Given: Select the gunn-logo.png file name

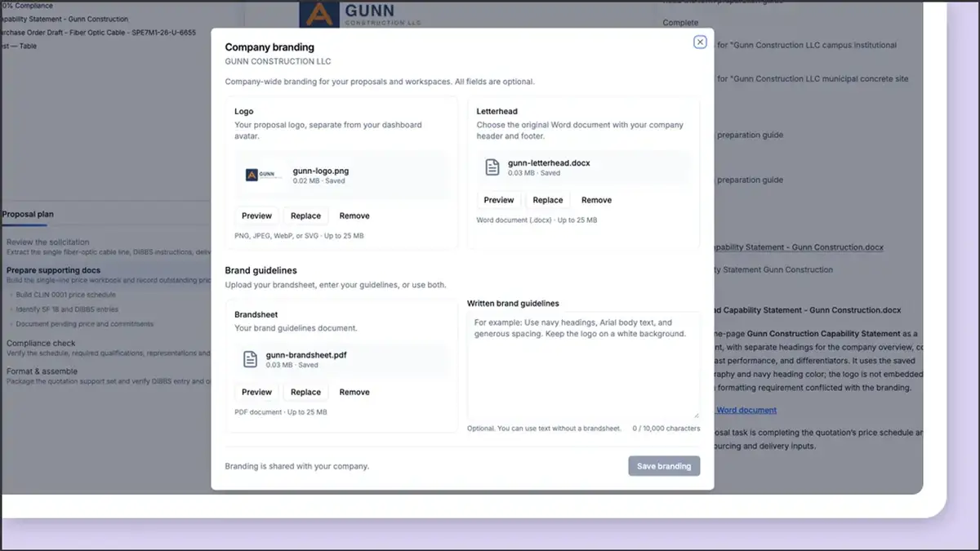Looking at the screenshot, I should pyautogui.click(x=321, y=171).
